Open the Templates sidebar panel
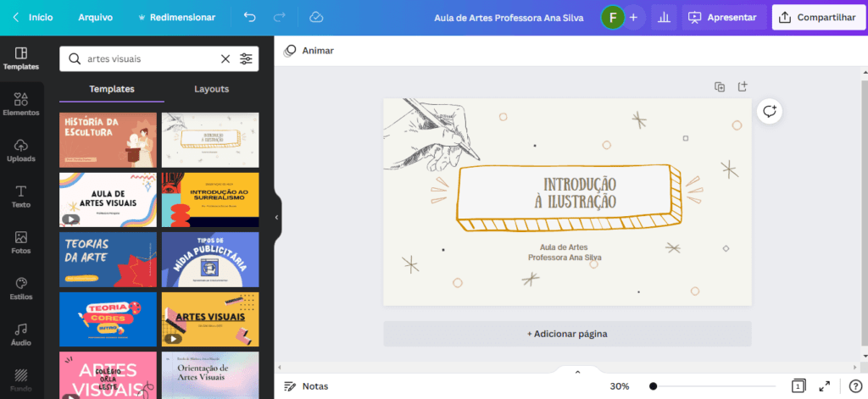Screen dimensions: 868x399 tap(21, 58)
